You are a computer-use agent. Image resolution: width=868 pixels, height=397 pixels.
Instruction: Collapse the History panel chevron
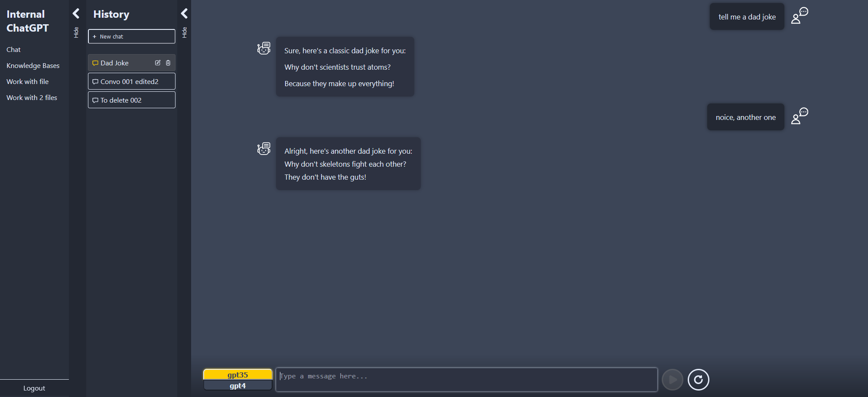pyautogui.click(x=184, y=13)
